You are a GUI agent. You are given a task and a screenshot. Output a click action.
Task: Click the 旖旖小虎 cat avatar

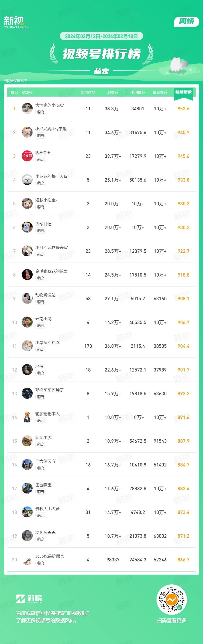[x=27, y=441]
